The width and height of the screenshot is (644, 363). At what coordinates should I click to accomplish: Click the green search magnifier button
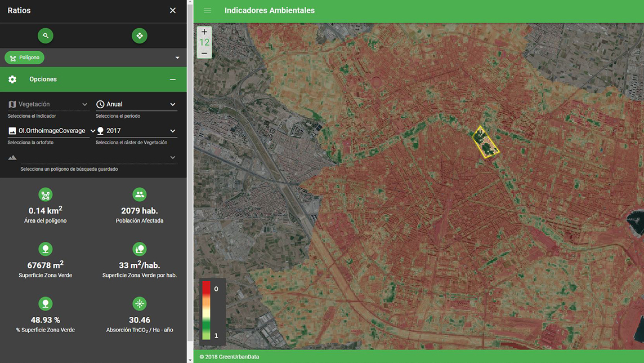(46, 36)
